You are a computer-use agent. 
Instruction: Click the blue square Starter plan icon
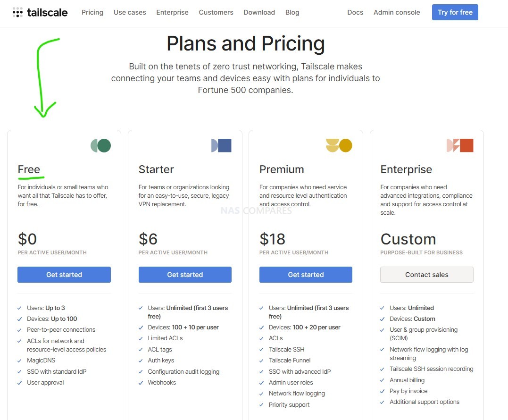221,145
